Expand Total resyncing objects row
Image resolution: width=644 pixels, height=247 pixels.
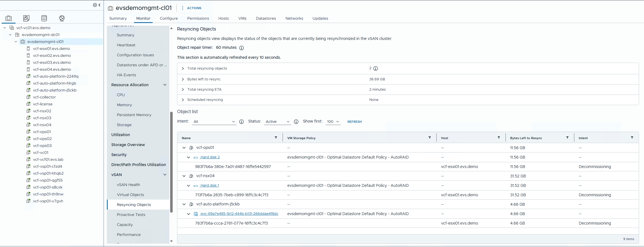[183, 68]
